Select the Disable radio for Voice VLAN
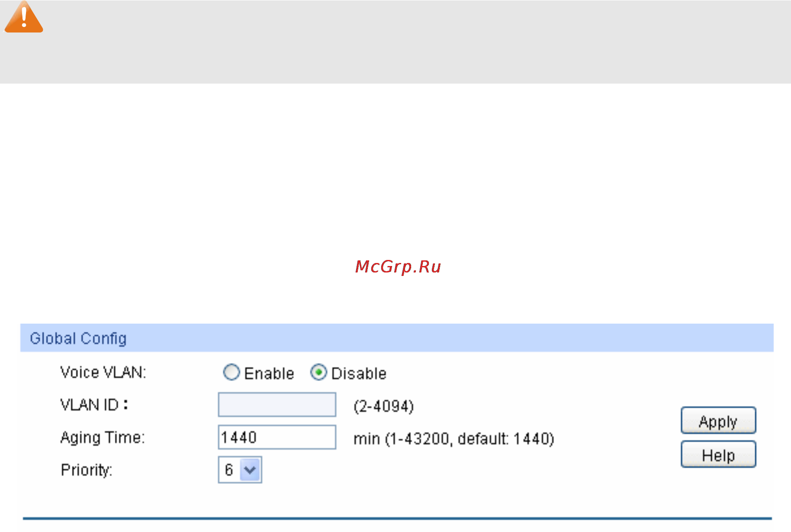Viewport: 791px width, 532px height. pos(318,373)
